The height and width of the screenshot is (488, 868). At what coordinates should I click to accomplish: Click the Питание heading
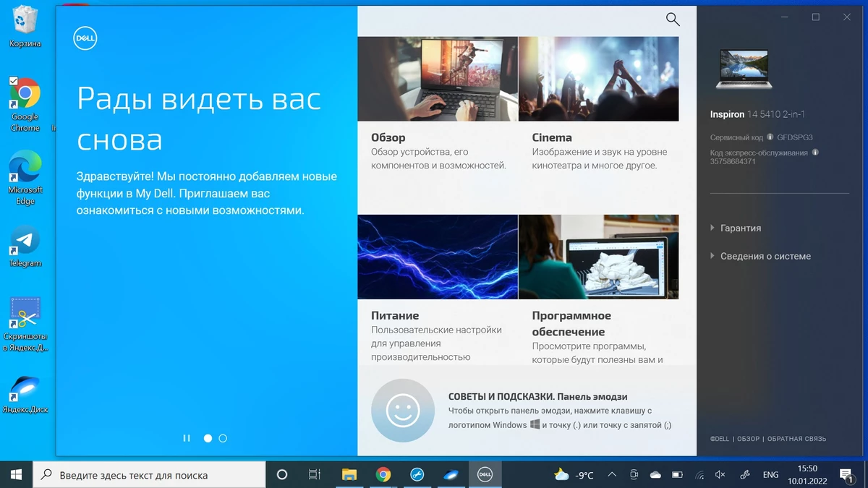coord(395,315)
